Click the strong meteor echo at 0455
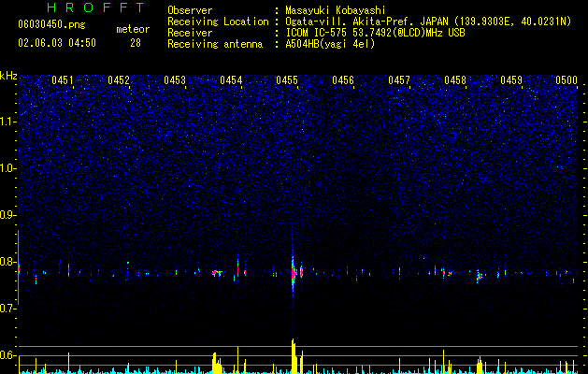The image size is (588, 374). click(294, 273)
